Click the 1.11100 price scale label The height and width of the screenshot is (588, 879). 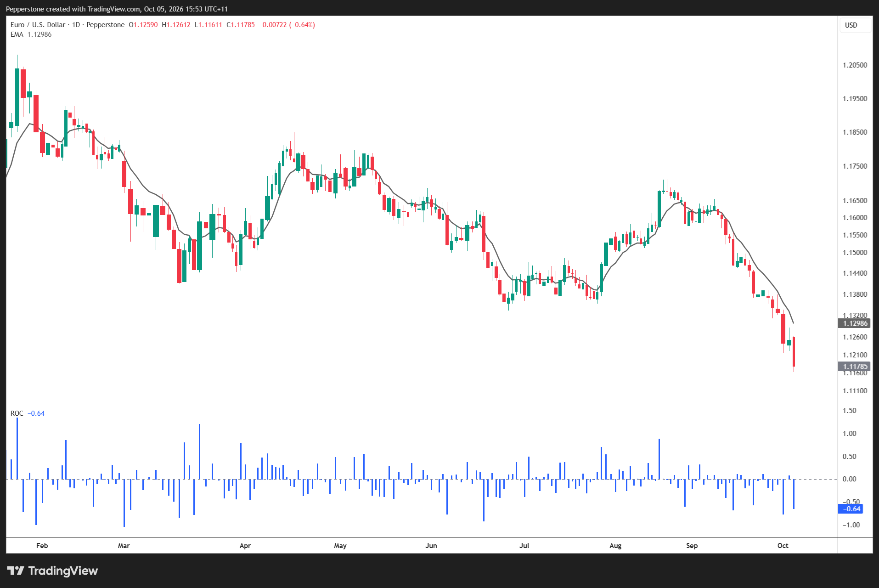point(855,391)
